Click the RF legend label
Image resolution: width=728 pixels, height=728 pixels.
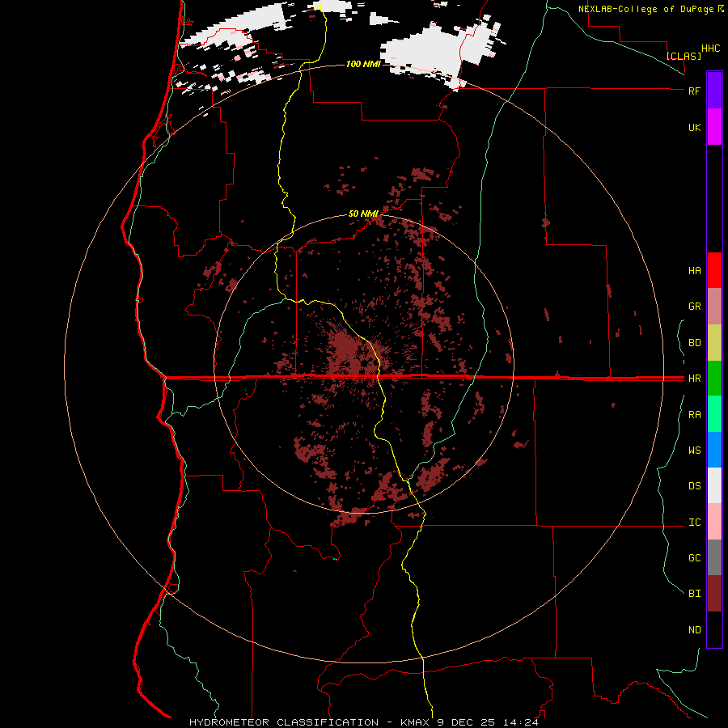coord(694,91)
